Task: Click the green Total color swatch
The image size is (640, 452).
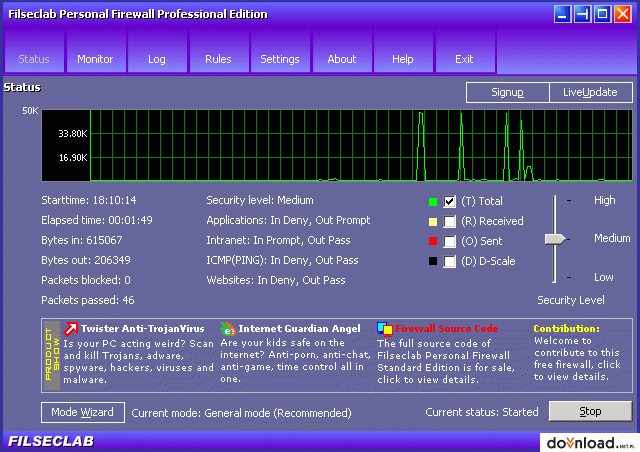Action: [433, 202]
